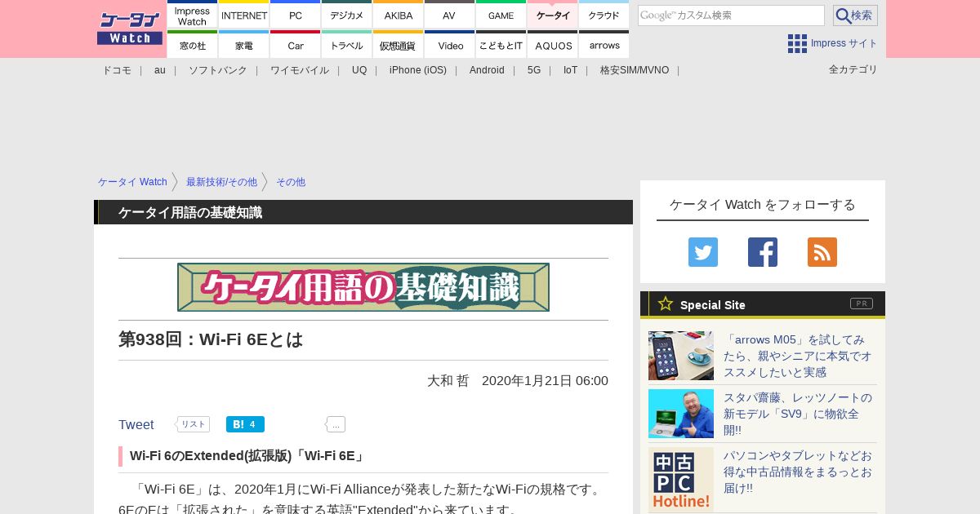980x514 pixels.
Task: Click the Tweet link
Action: pos(136,424)
